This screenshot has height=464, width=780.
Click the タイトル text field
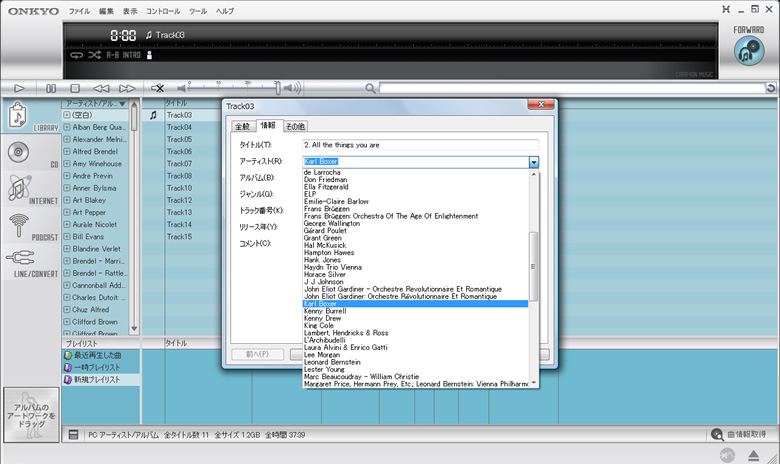click(420, 145)
